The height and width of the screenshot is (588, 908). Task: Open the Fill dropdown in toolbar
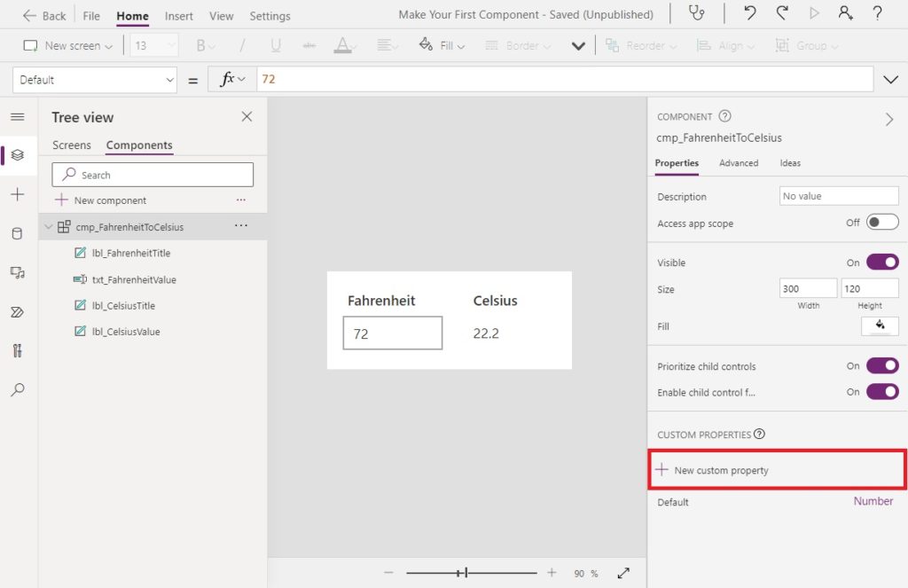tap(442, 45)
